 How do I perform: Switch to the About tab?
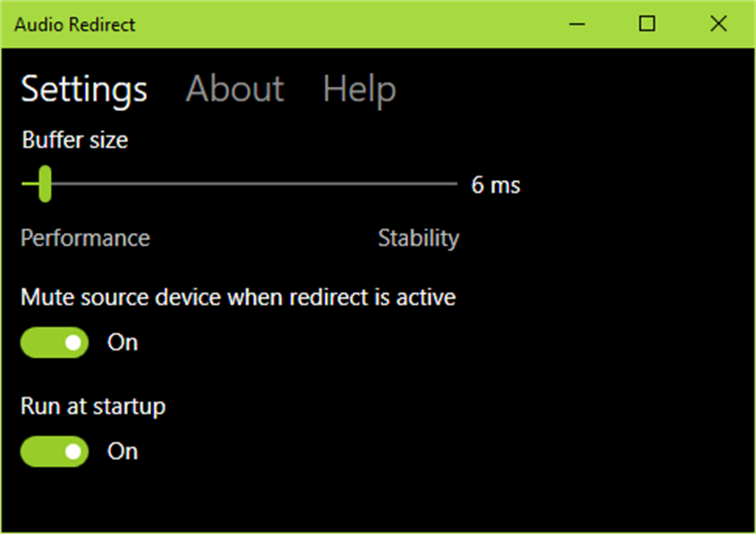pyautogui.click(x=235, y=89)
